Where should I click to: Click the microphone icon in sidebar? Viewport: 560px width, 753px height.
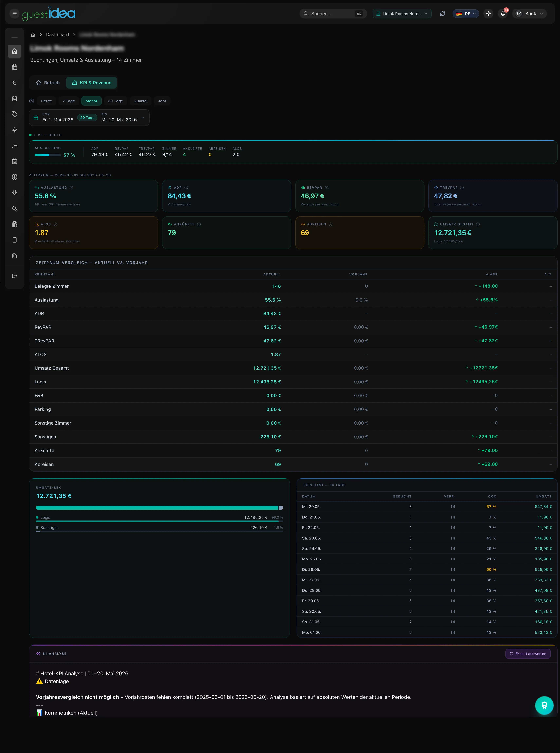point(15,193)
